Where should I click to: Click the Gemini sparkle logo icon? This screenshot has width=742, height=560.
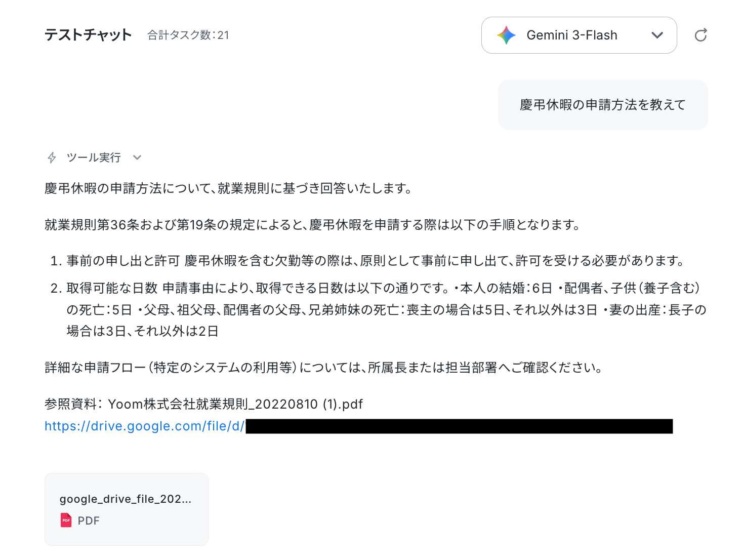pyautogui.click(x=506, y=35)
